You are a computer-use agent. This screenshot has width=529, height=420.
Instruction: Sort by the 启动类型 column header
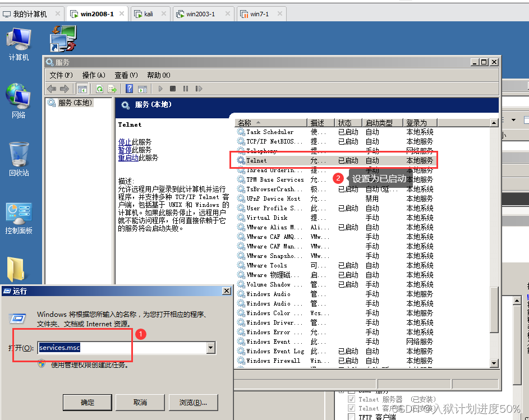click(x=383, y=122)
